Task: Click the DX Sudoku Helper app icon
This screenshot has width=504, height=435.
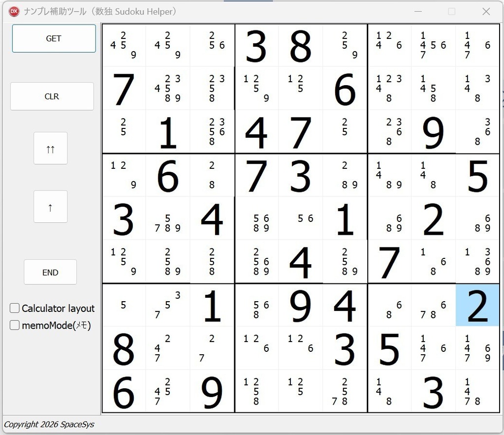Action: point(13,11)
